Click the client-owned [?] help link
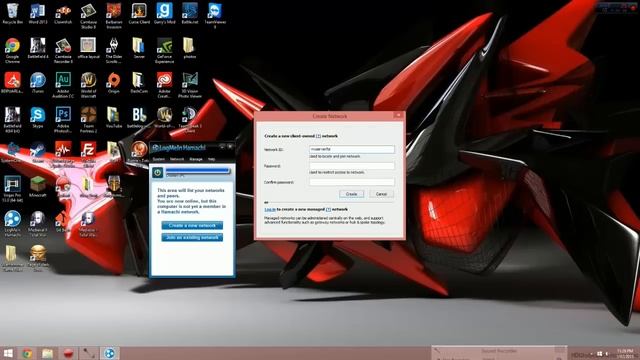Screen dimensions: 640x360 click(x=318, y=136)
